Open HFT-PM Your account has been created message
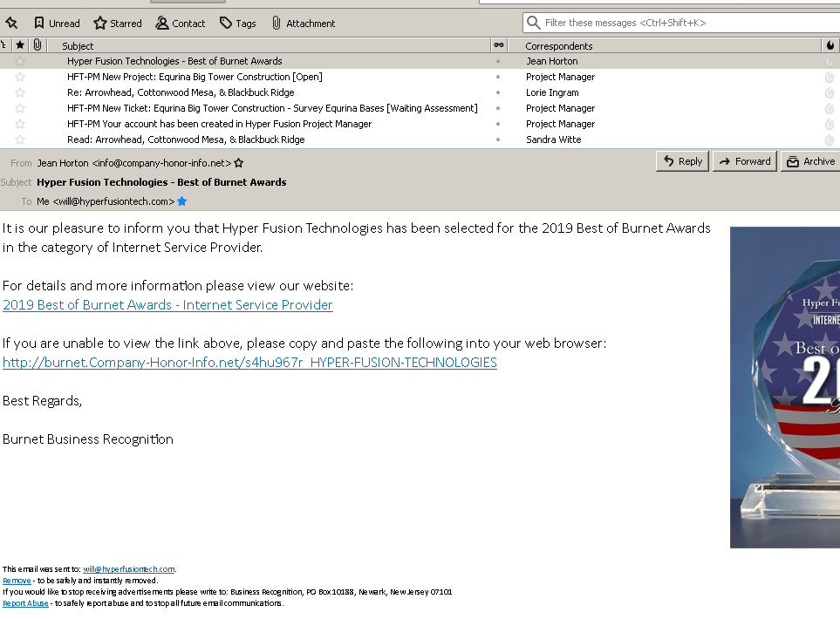The height and width of the screenshot is (619, 840). coord(219,124)
